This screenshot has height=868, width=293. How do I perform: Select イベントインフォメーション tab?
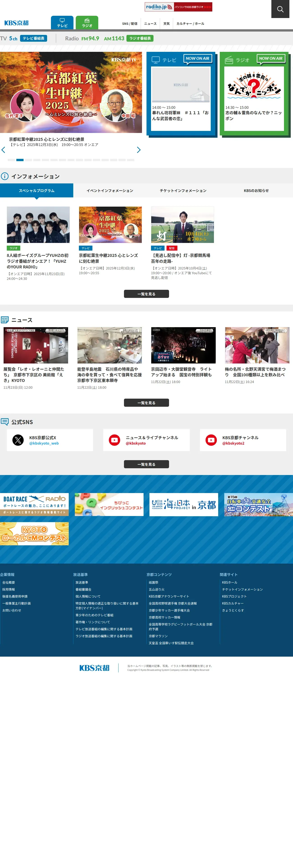(110, 191)
